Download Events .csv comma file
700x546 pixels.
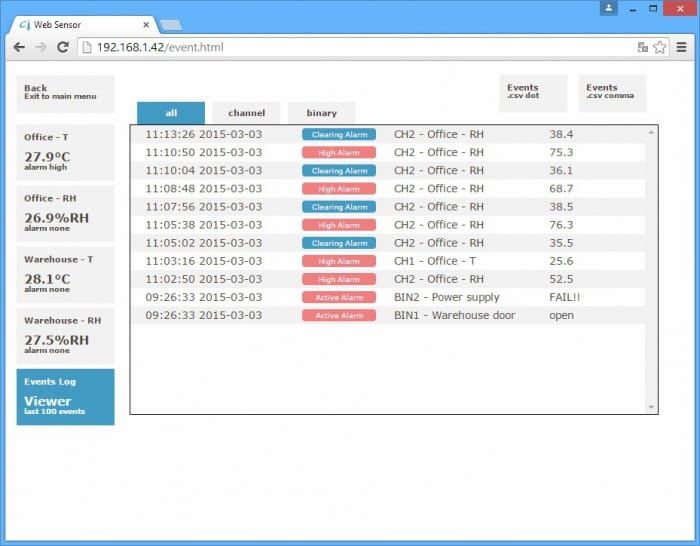612,92
